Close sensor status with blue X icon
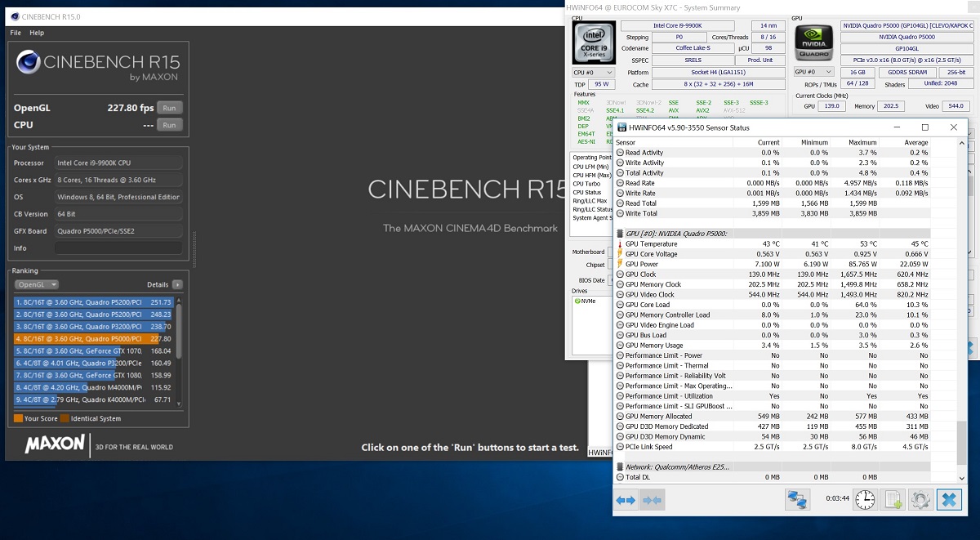The width and height of the screenshot is (980, 540). coord(950,500)
